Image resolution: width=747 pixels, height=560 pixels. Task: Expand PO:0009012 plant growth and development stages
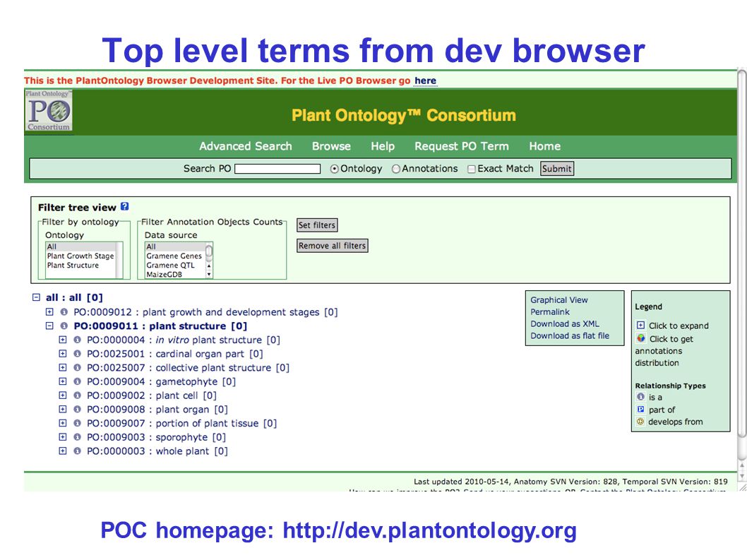[x=49, y=311]
